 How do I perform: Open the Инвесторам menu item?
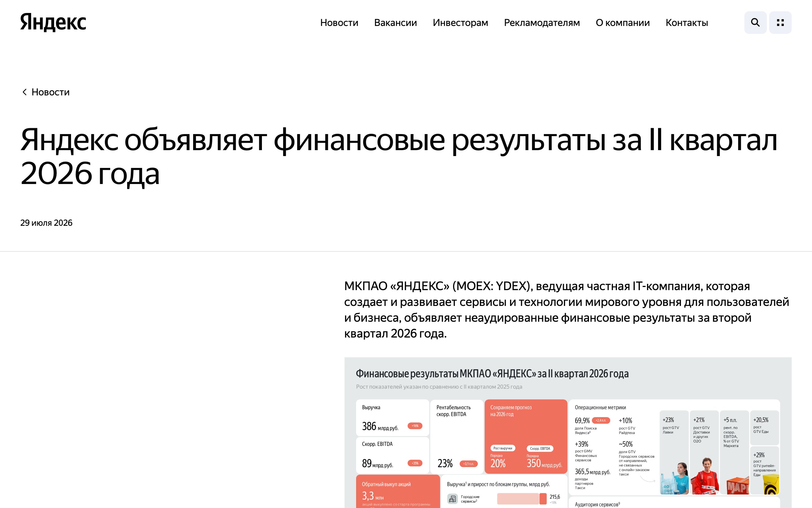pos(460,23)
